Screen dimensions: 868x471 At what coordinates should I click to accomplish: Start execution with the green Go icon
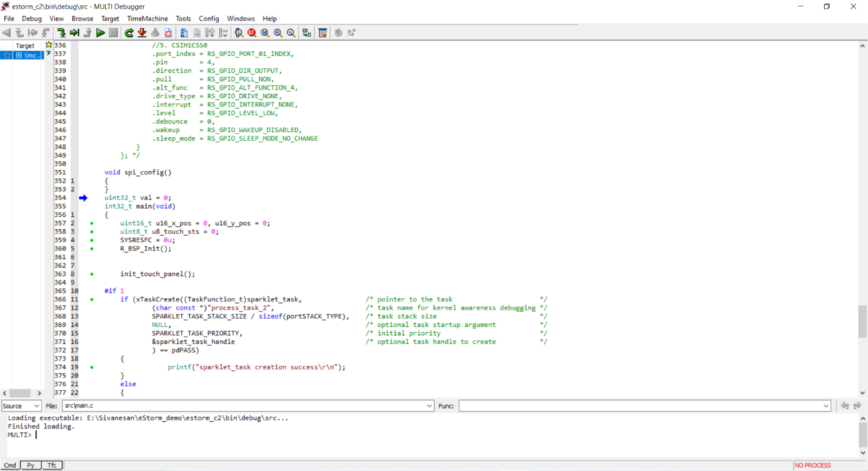(x=100, y=33)
